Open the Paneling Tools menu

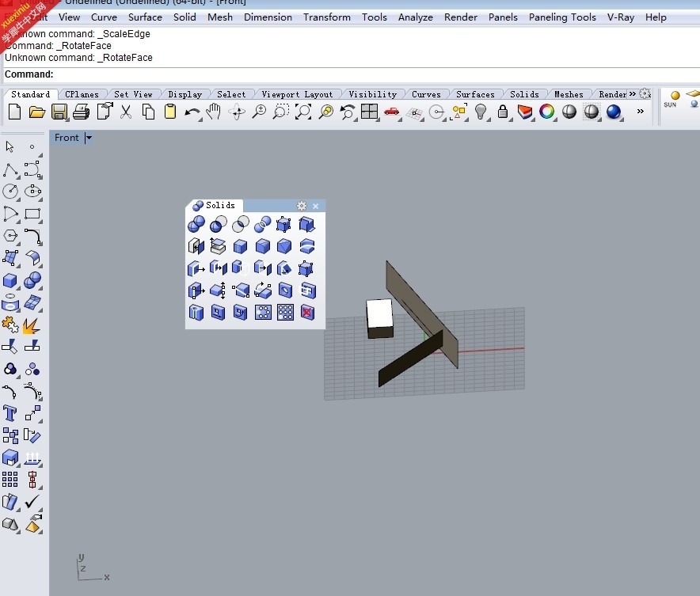pos(562,17)
